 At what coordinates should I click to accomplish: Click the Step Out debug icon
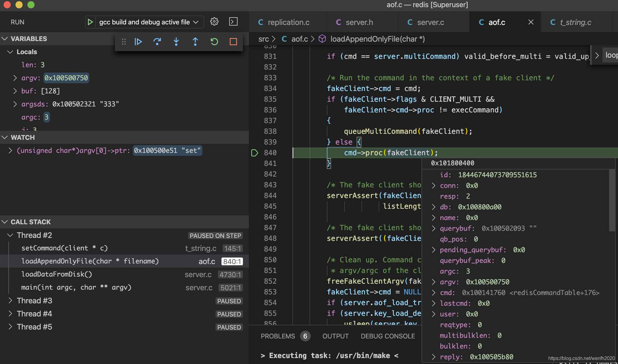click(x=195, y=42)
